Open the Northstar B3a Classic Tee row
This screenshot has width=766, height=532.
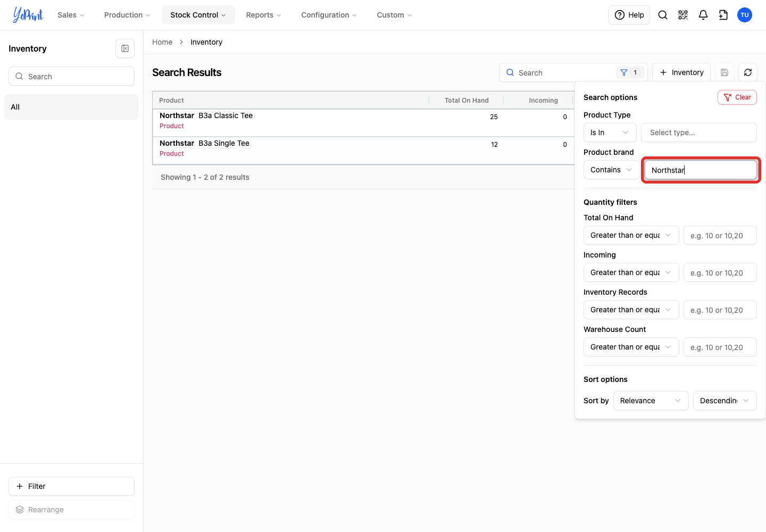coord(363,123)
